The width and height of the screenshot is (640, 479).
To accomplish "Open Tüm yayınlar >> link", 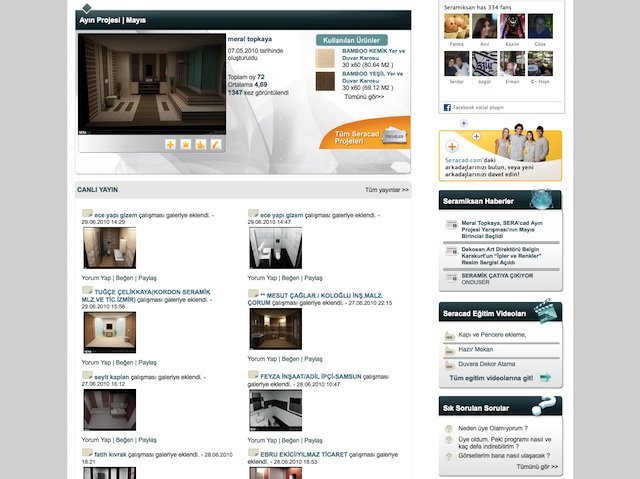I will click(x=387, y=190).
